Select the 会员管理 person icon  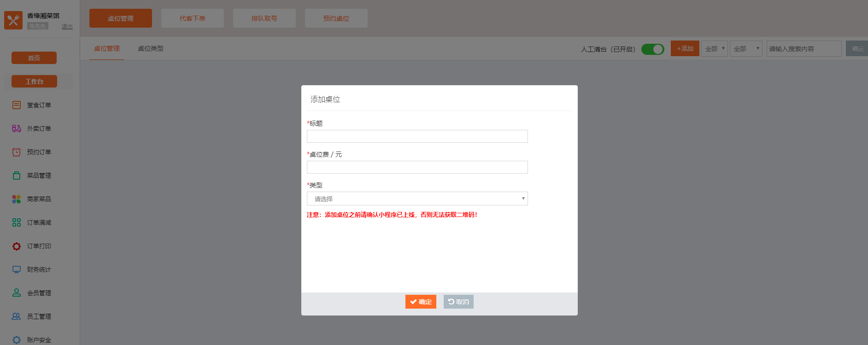[x=17, y=293]
